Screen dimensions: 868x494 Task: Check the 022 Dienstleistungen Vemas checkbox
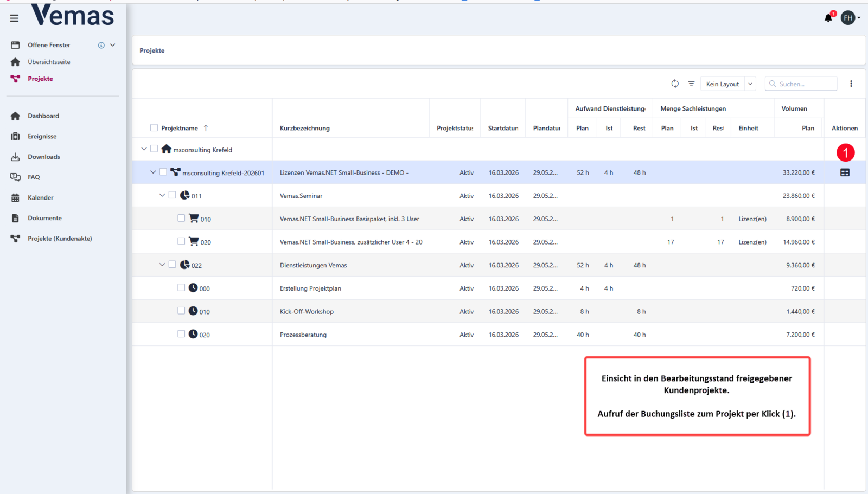(173, 265)
